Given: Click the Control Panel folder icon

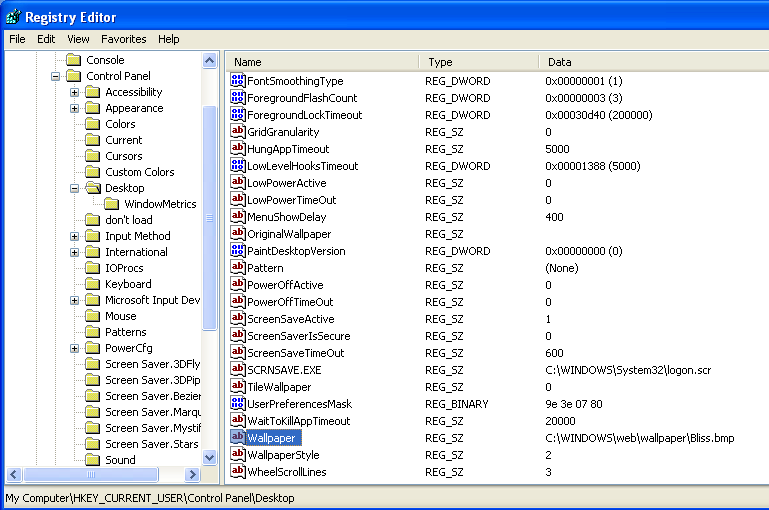Looking at the screenshot, I should [74, 76].
